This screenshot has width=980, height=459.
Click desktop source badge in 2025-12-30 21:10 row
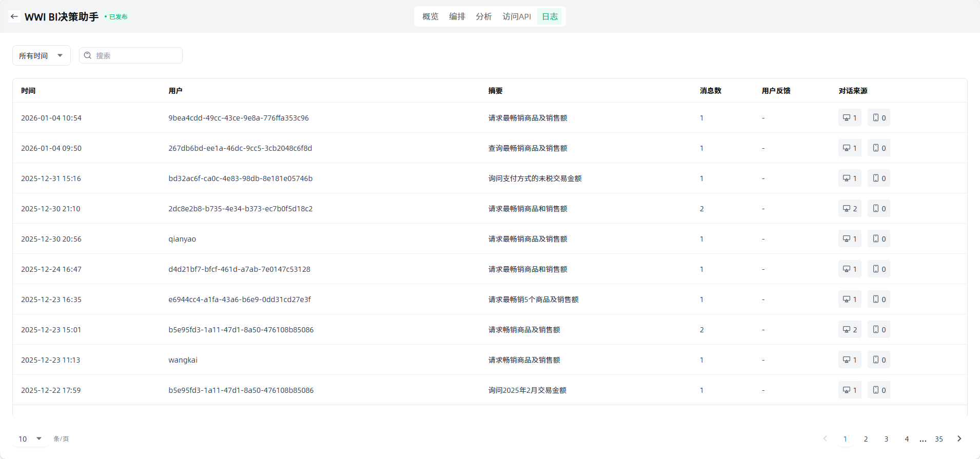click(x=850, y=209)
